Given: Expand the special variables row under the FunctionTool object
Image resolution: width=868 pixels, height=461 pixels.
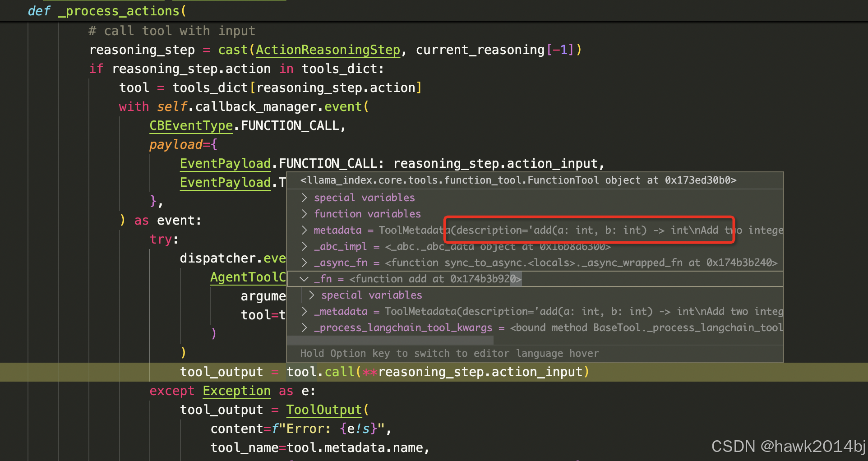Looking at the screenshot, I should click(x=305, y=198).
